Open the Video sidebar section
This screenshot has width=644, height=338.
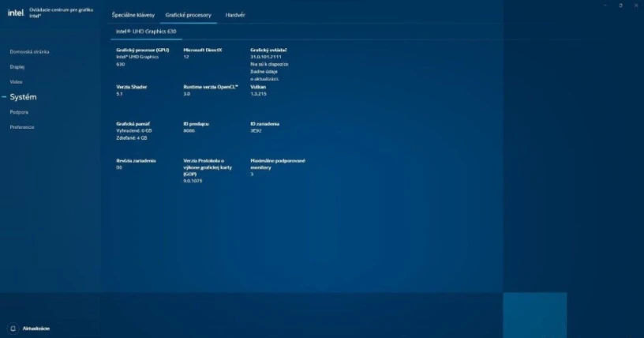(x=16, y=82)
